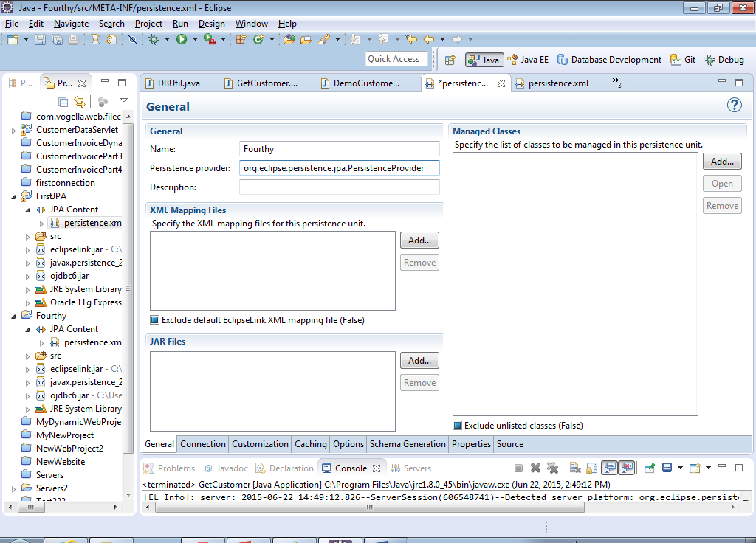Click Remove All Terminated Launches in console
Screen dimensions: 756x543
(x=551, y=468)
